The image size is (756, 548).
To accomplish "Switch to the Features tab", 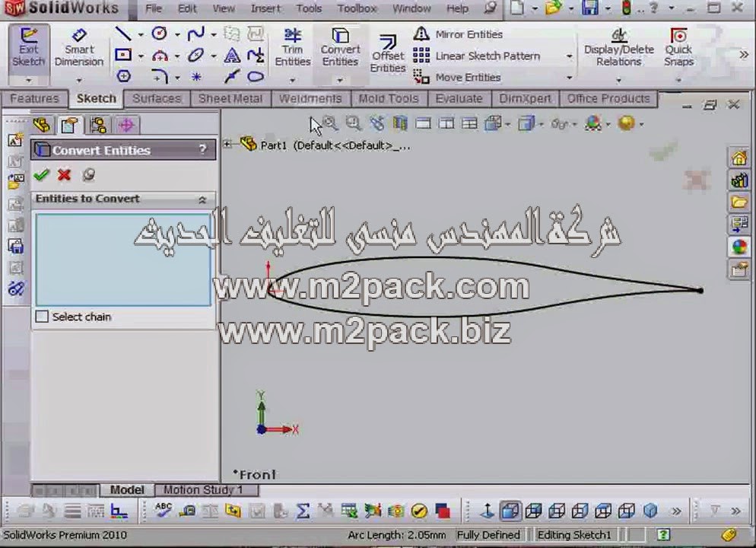I will pos(34,98).
